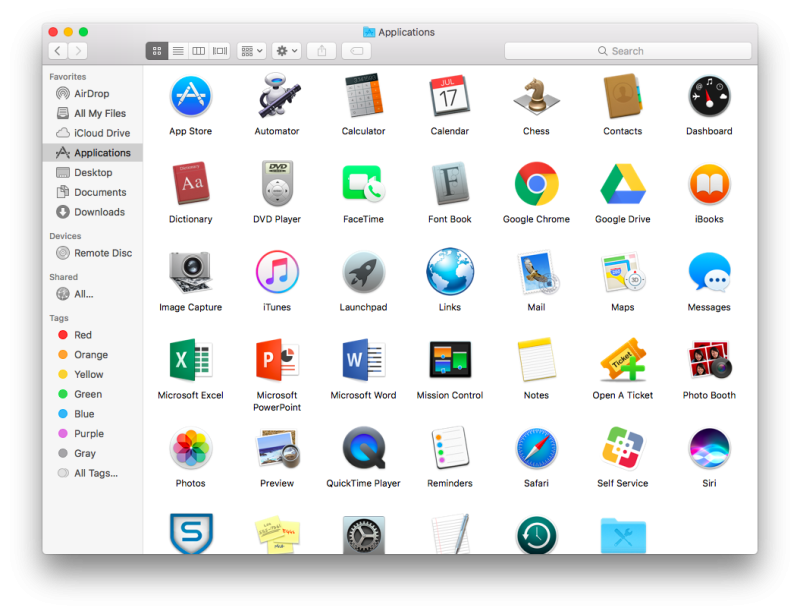The width and height of the screenshot is (800, 614).
Task: Switch to Cover Flow view
Action: (x=219, y=50)
